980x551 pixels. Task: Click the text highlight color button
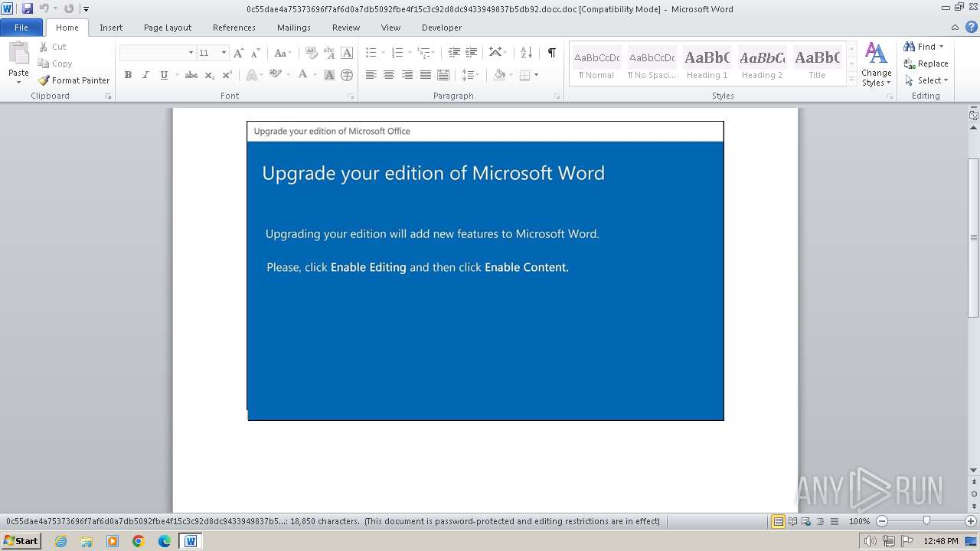[x=275, y=75]
